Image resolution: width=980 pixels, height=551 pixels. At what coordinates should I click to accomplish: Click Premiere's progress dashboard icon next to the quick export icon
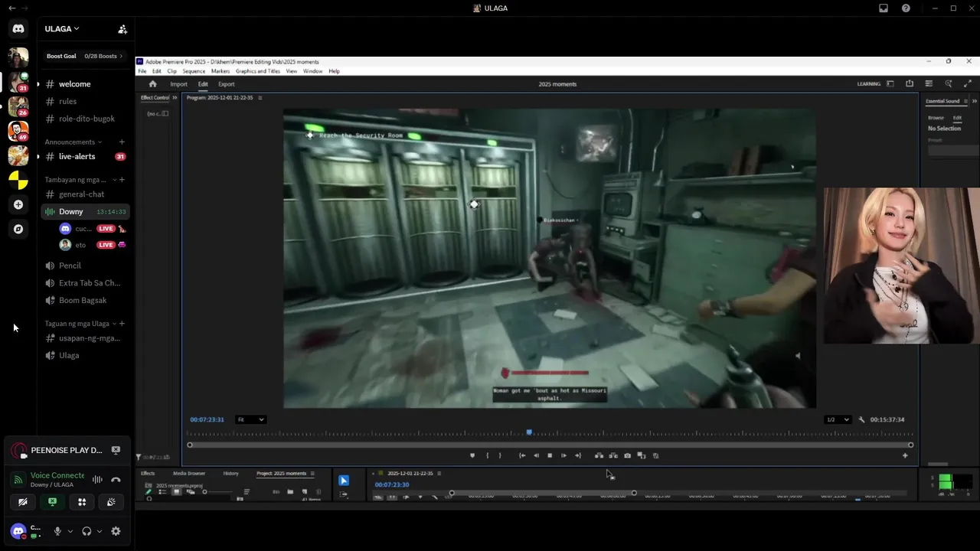point(929,84)
